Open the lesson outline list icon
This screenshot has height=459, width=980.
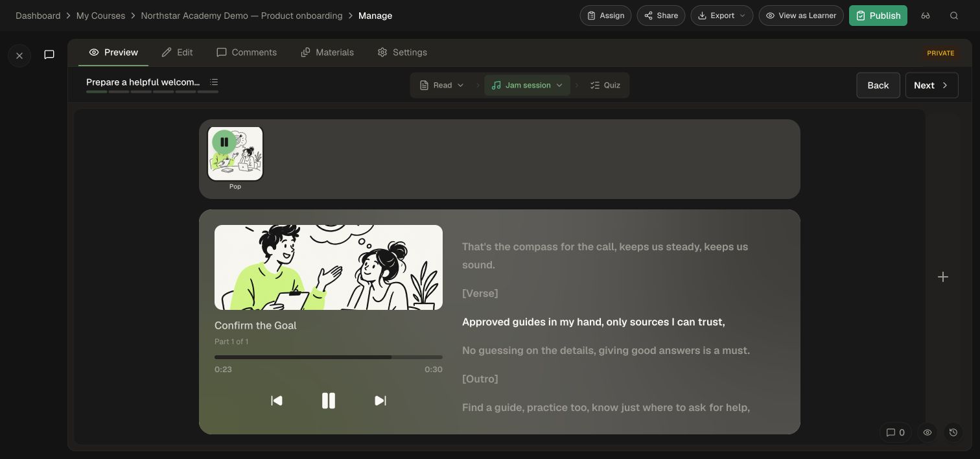click(x=214, y=82)
